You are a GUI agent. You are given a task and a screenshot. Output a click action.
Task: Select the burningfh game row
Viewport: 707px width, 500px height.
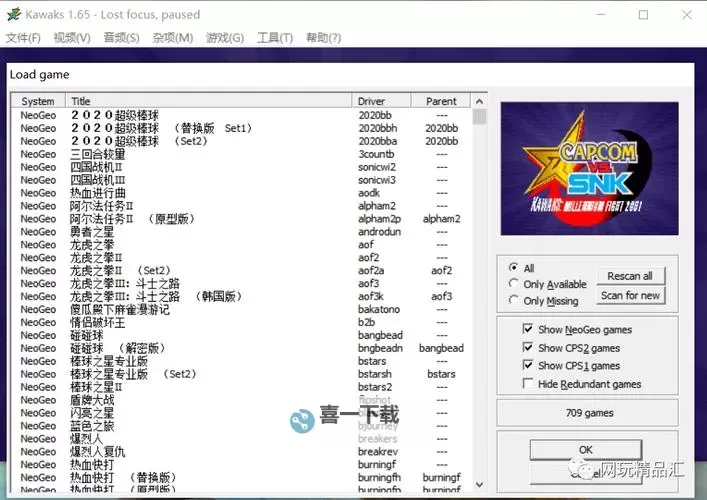coord(242,477)
